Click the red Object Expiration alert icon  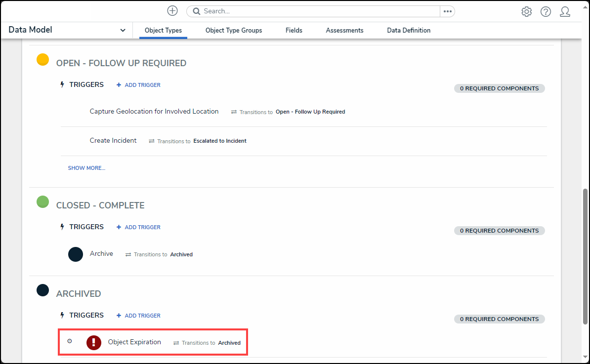pyautogui.click(x=94, y=342)
